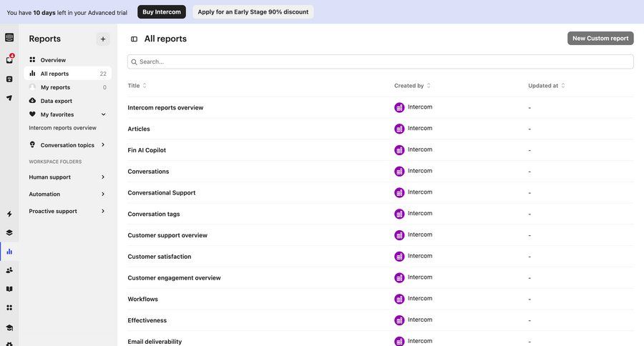Open the stacked layers icon in sidebar

tap(9, 233)
